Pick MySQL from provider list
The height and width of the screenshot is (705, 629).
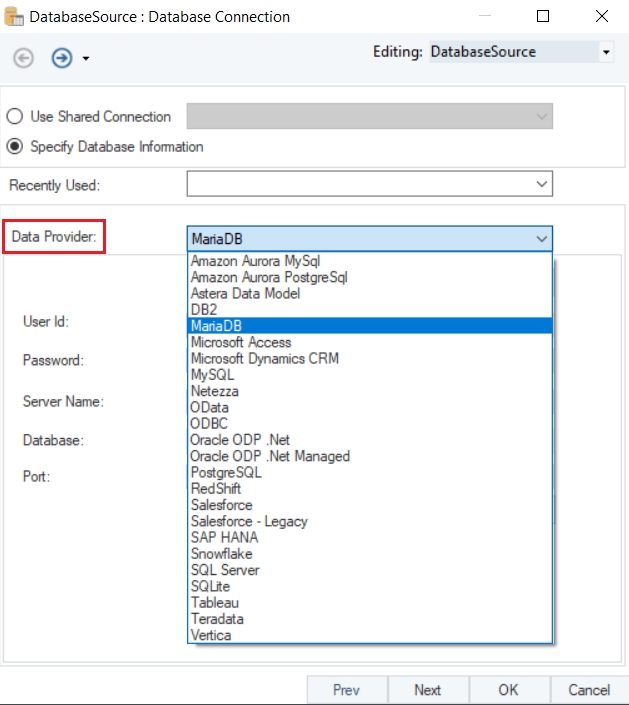370,375
